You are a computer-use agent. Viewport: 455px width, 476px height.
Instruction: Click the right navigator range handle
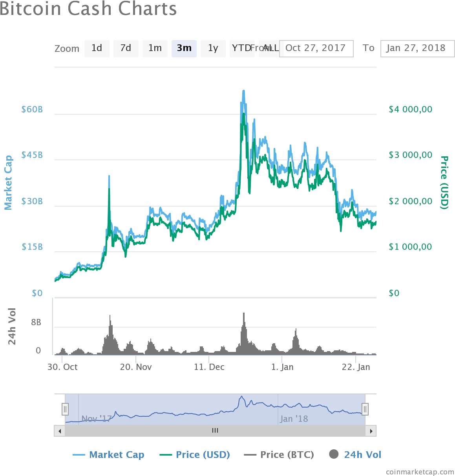(365, 409)
